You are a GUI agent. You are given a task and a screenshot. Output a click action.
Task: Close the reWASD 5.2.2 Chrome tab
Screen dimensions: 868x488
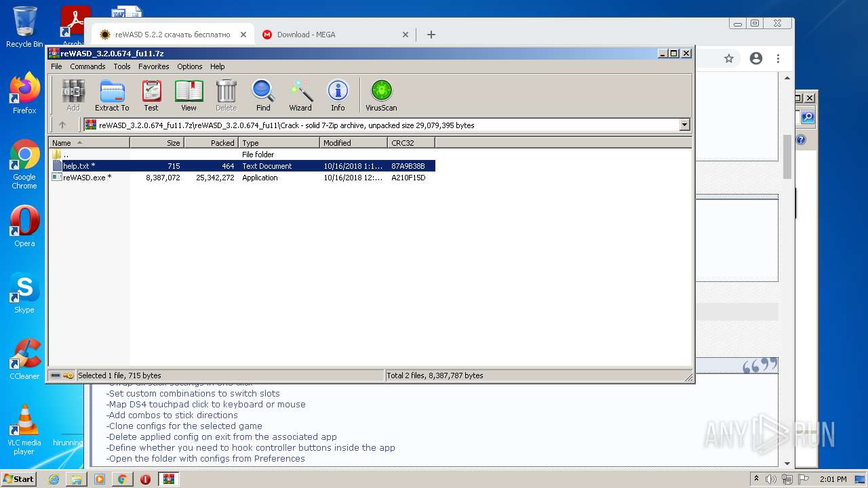(x=243, y=35)
